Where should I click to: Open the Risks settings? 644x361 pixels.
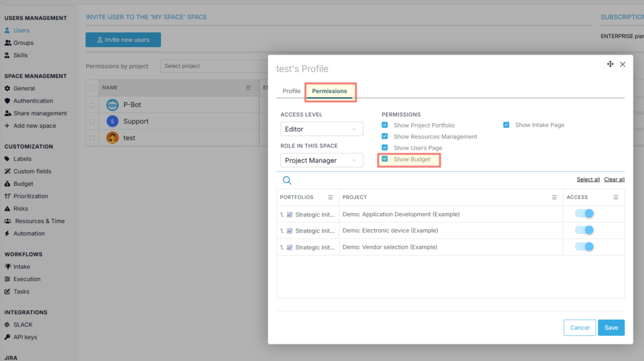pyautogui.click(x=21, y=208)
